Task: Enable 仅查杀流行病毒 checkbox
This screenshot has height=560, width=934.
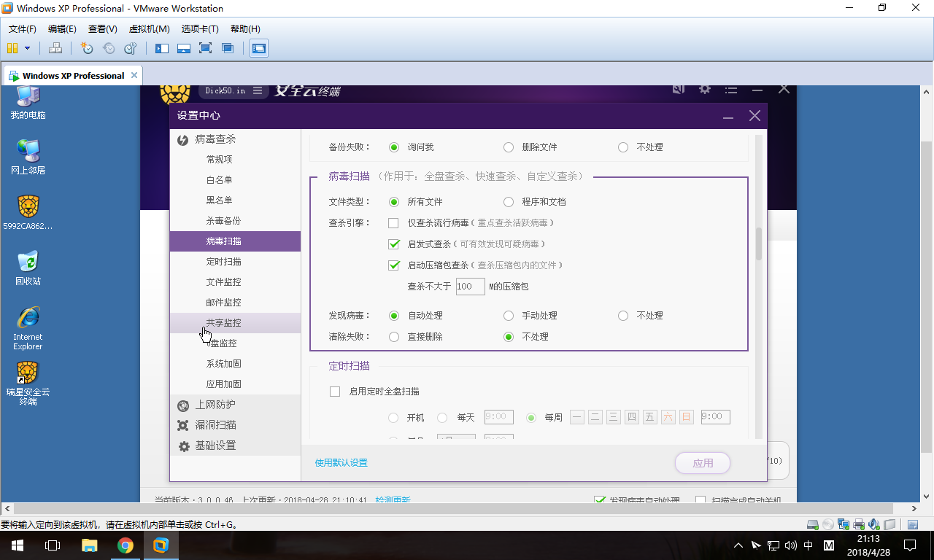Action: [x=394, y=223]
